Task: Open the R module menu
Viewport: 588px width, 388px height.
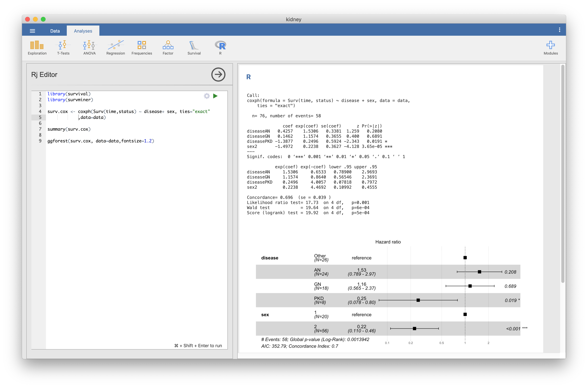Action: point(220,47)
